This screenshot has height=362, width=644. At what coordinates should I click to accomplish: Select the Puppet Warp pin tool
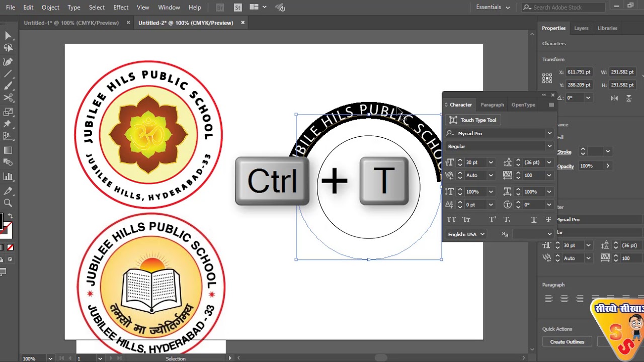(8, 124)
